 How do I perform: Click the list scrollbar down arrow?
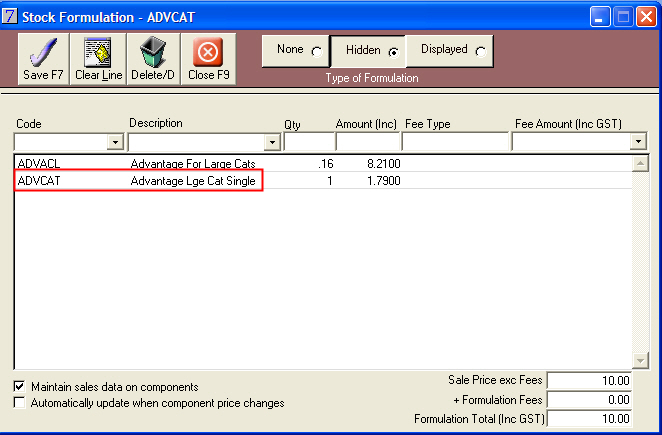pos(640,360)
